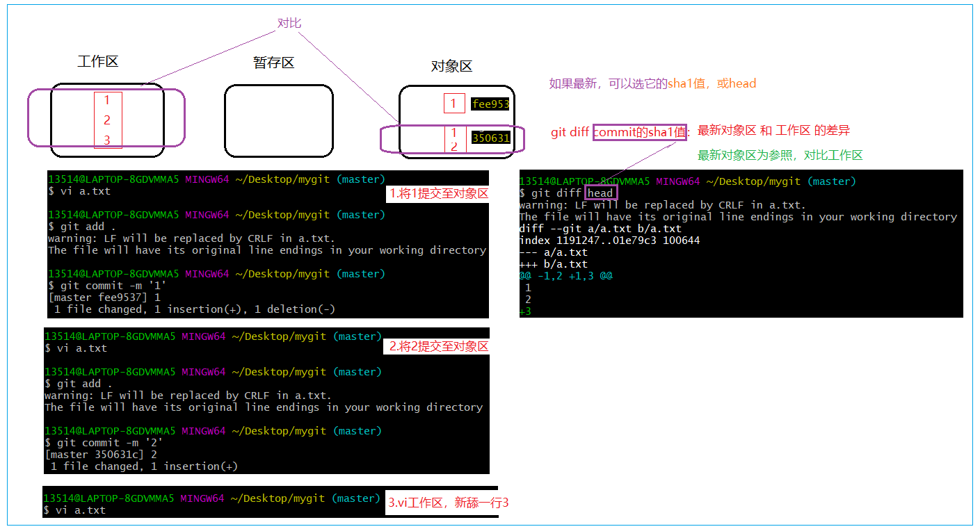The width and height of the screenshot is (980, 529).
Task: Click the red text 最新对象区 和 工作区 的差异
Action: [773, 130]
